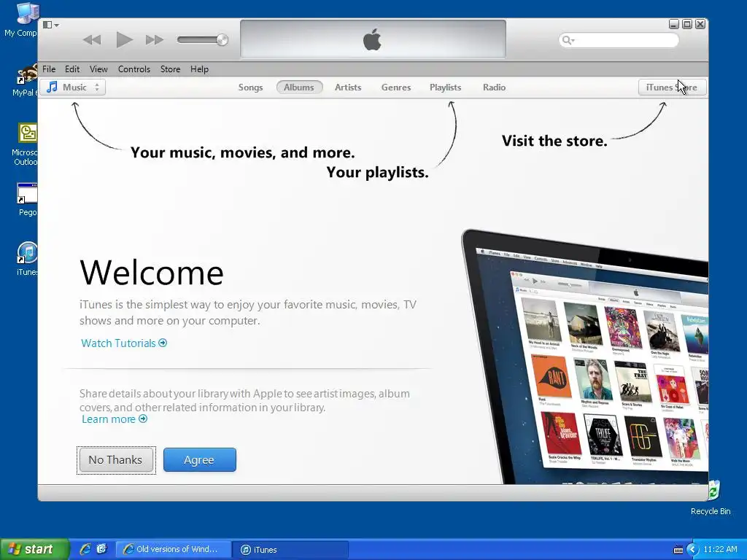Switch to Genres view
Screen dimensions: 747x560
[x=396, y=87]
